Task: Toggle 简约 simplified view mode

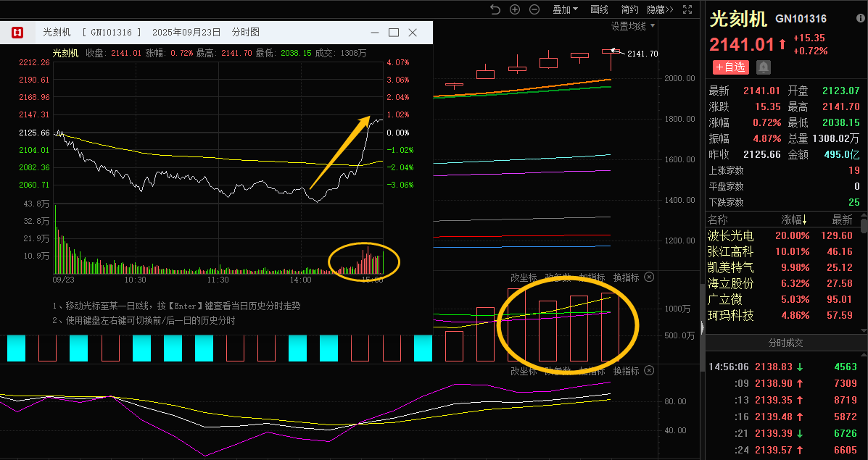Action: [x=629, y=9]
